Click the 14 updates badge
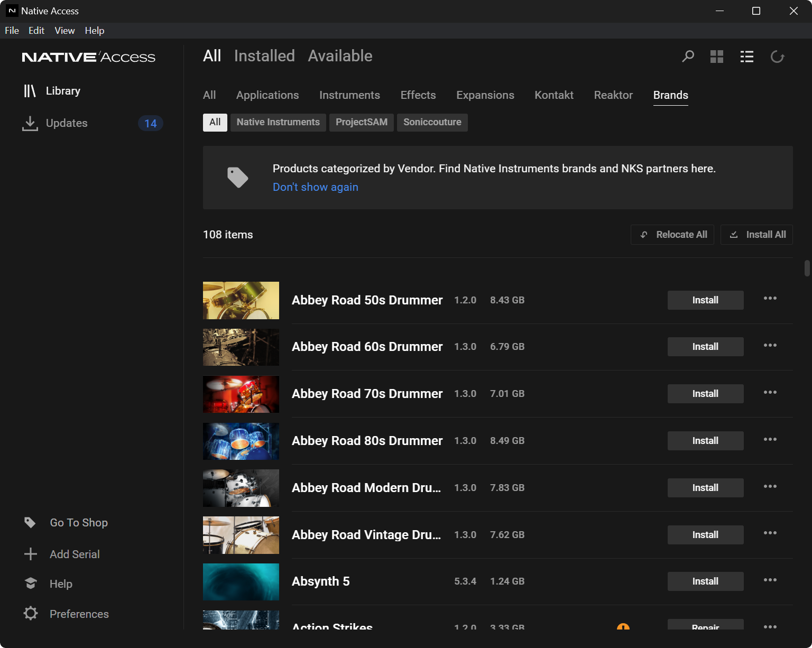812x648 pixels. 151,123
